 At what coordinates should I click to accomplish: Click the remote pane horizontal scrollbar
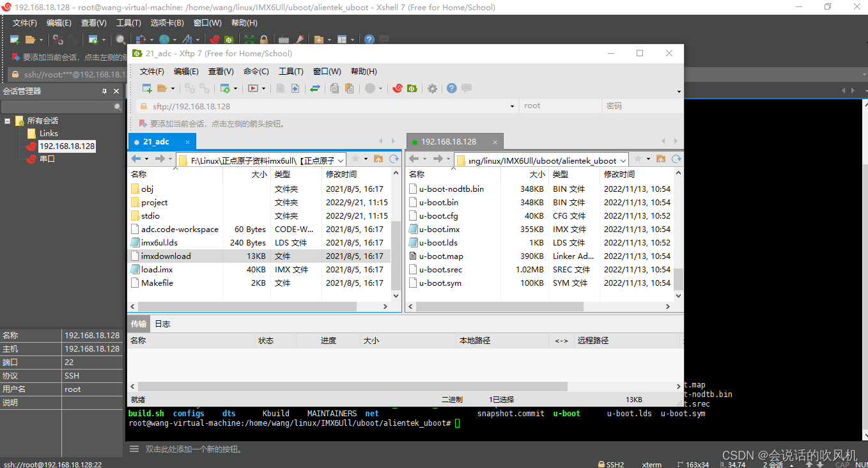click(500, 307)
